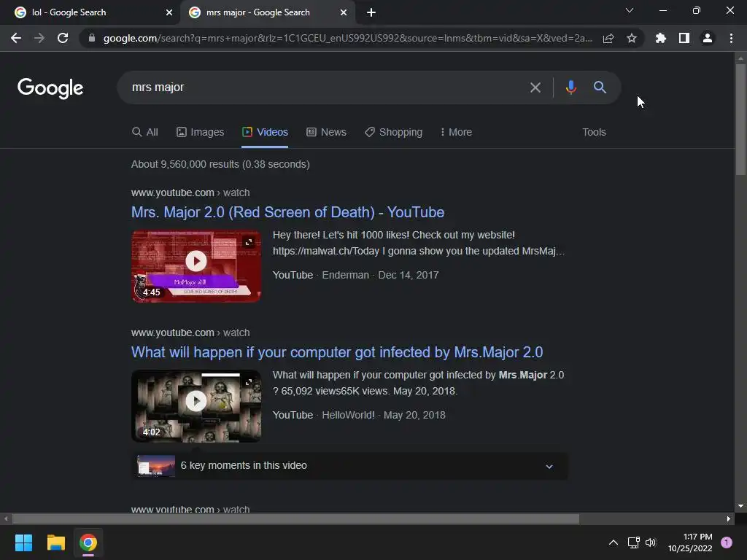Open the search Tools button

[594, 132]
